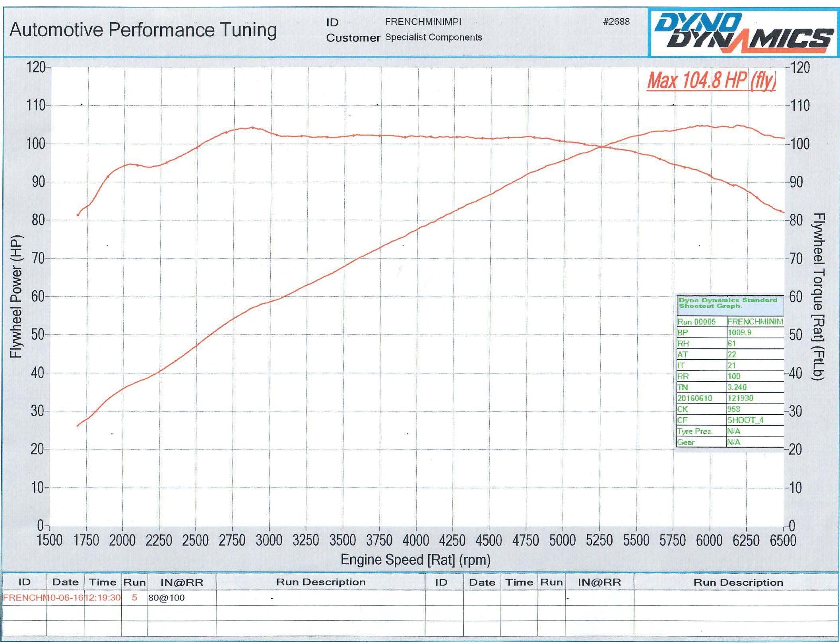Click the 'Flywheel Power (HP)' axis label
Viewport: 840px width, 643px height.
click(x=16, y=296)
